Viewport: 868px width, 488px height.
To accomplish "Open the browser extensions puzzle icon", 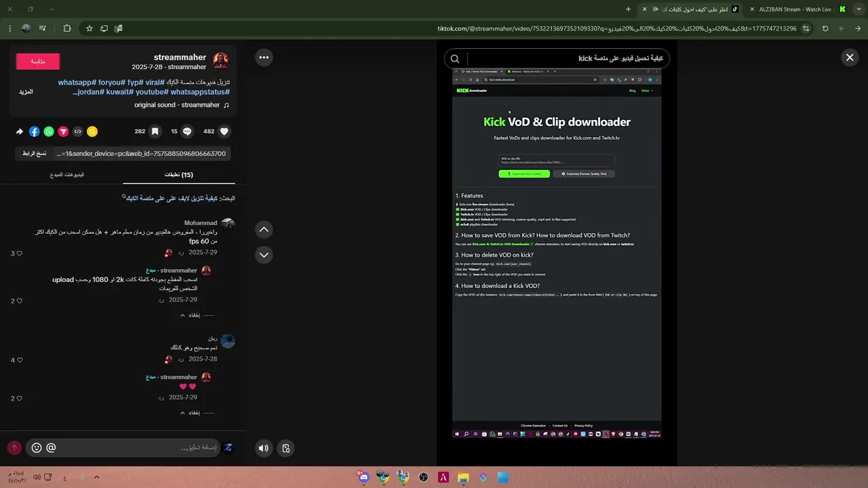I will (66, 28).
